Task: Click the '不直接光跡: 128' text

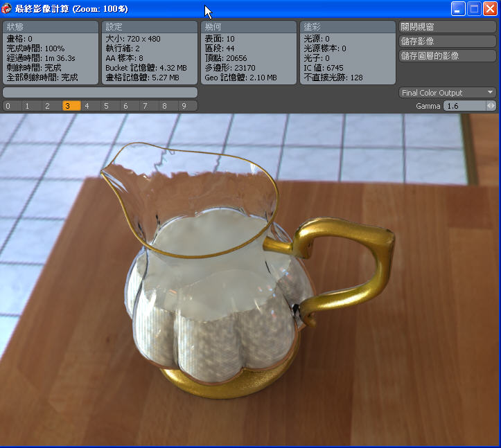Action: (333, 78)
